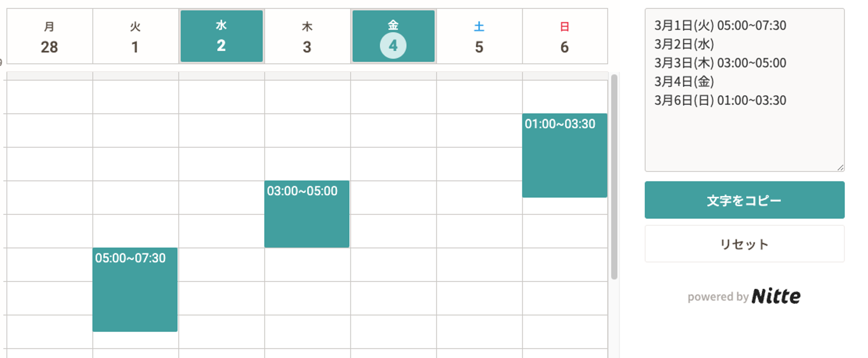Click the empty top cell under Monday
Image resolution: width=868 pixels, height=358 pixels.
[49, 97]
